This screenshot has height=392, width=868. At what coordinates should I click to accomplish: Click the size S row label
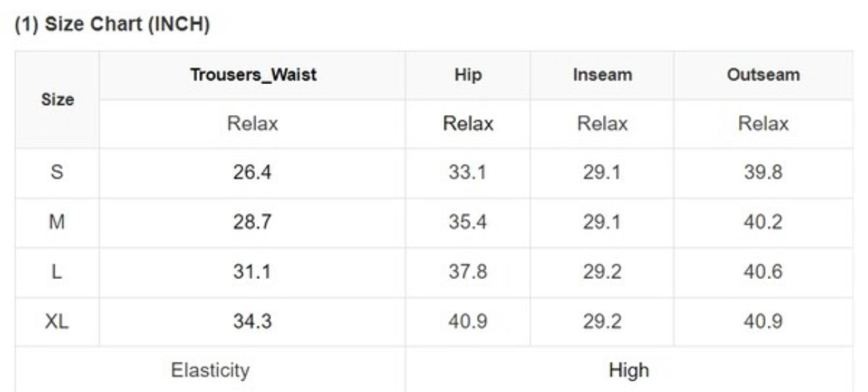pyautogui.click(x=57, y=173)
